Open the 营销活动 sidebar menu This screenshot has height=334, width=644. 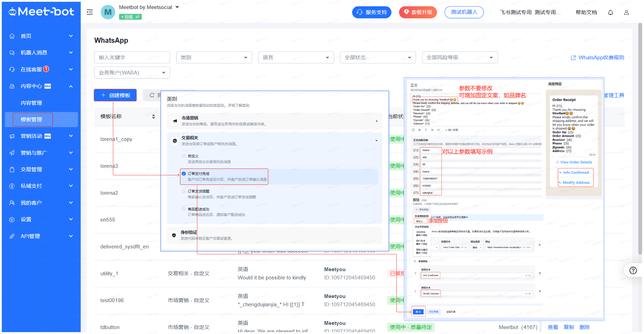coord(41,136)
